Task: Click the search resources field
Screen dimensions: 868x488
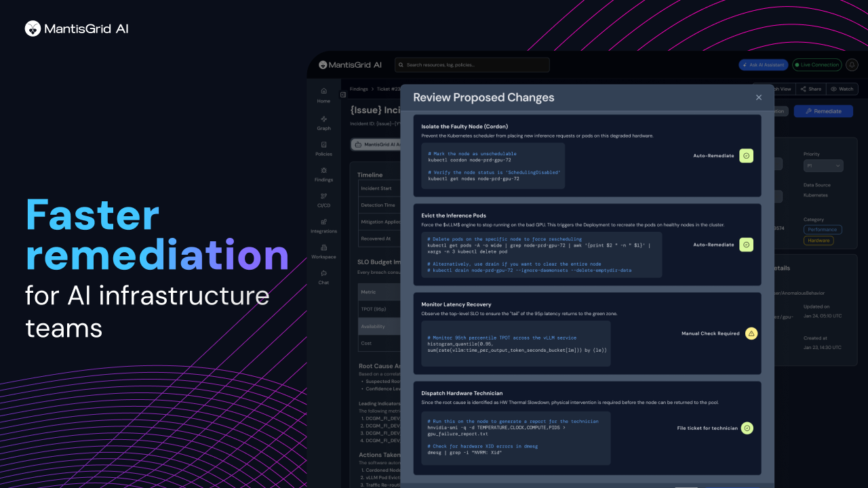Action: pyautogui.click(x=472, y=65)
